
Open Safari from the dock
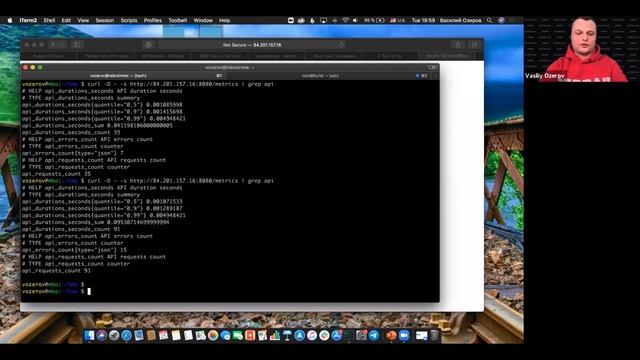[x=126, y=336]
